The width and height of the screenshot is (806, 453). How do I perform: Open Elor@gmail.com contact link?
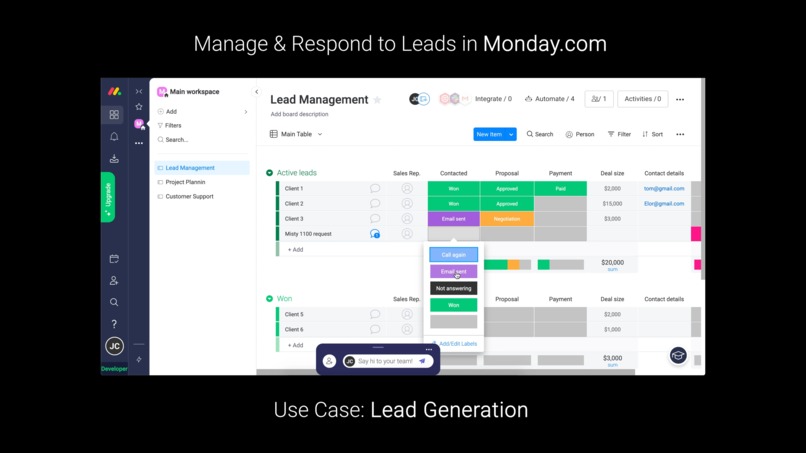pyautogui.click(x=664, y=204)
